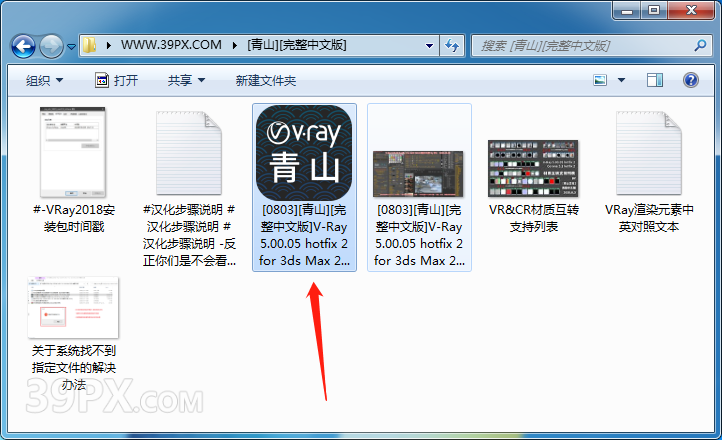Click the Forward navigation arrow button
722x440 pixels.
(52, 46)
